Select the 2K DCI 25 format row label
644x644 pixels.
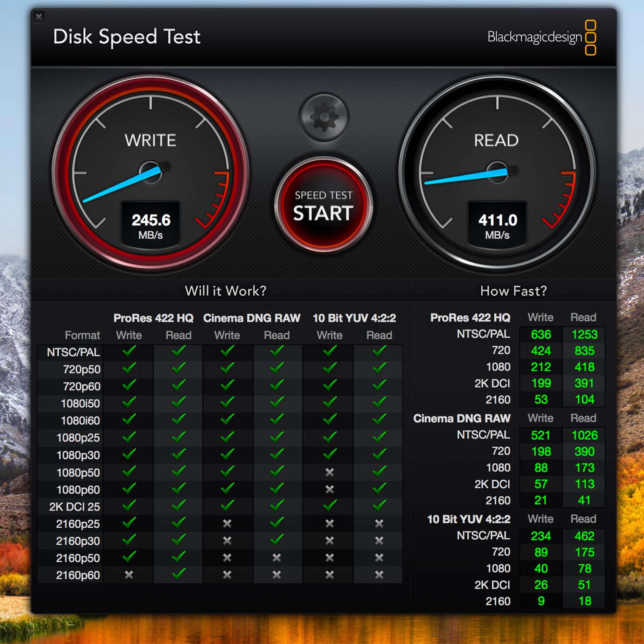tap(74, 507)
